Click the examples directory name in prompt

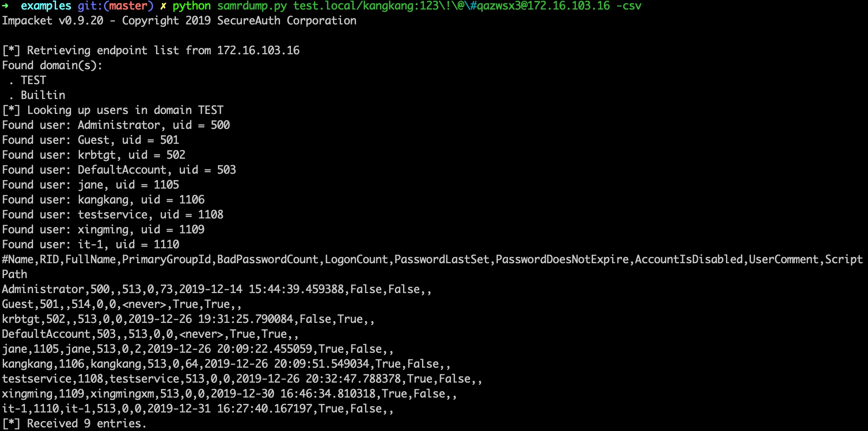(46, 6)
